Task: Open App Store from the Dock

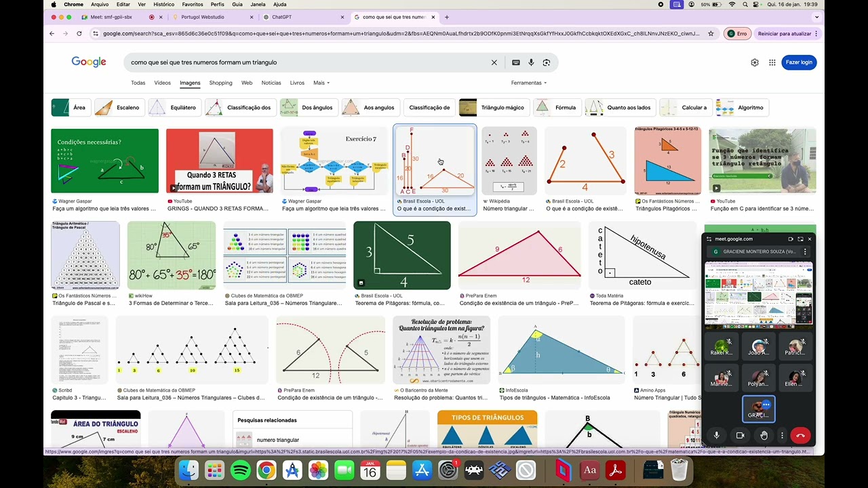Action: (x=422, y=470)
